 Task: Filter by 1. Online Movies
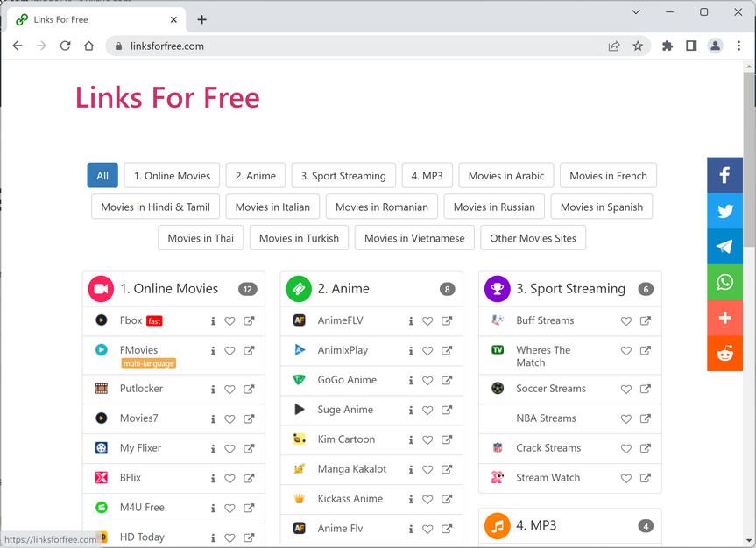(x=172, y=175)
